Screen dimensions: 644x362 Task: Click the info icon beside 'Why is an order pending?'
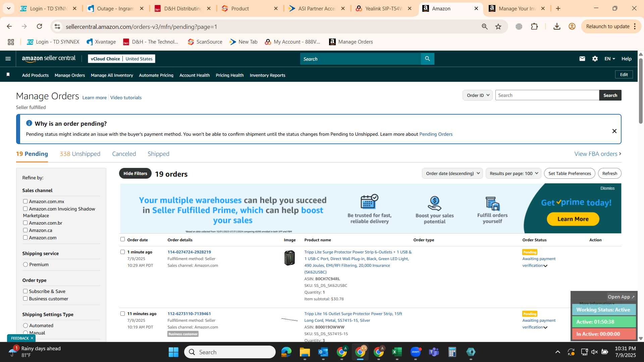(x=29, y=123)
